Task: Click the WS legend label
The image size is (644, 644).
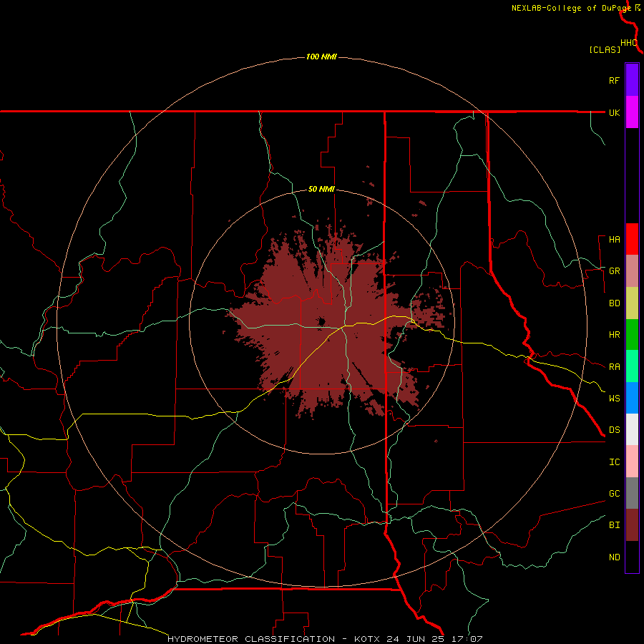Action: pos(614,399)
